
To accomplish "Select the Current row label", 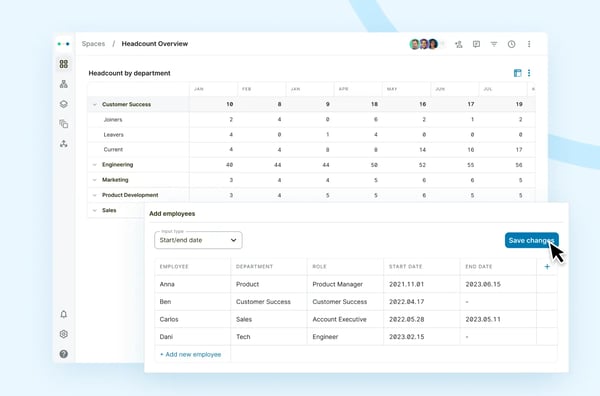I will tap(113, 150).
